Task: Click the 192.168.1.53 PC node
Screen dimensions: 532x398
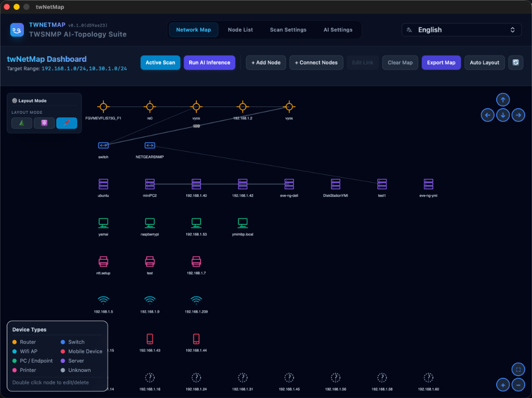Action: 196,223
